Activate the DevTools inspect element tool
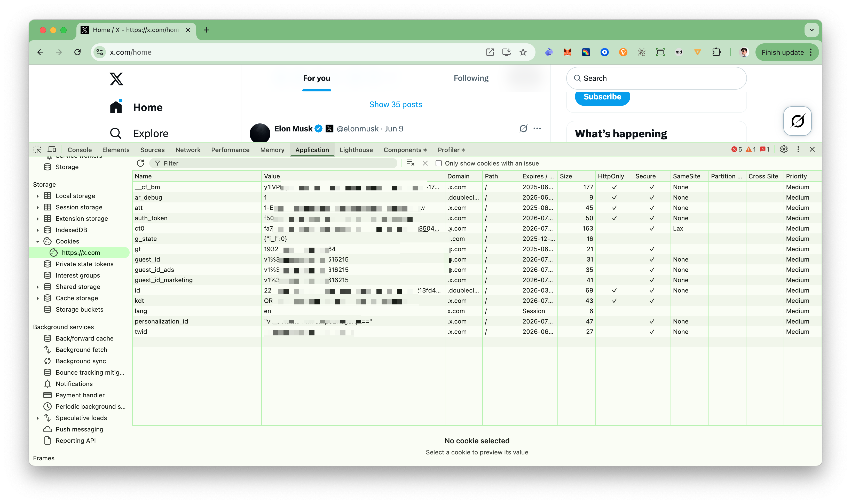Screen dimensions: 851x504 pos(37,149)
